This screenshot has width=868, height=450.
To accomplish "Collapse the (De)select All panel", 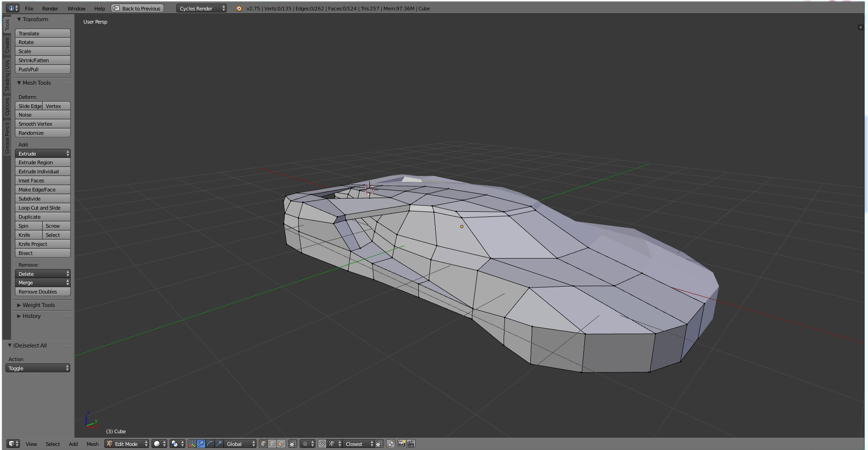I will click(x=29, y=346).
